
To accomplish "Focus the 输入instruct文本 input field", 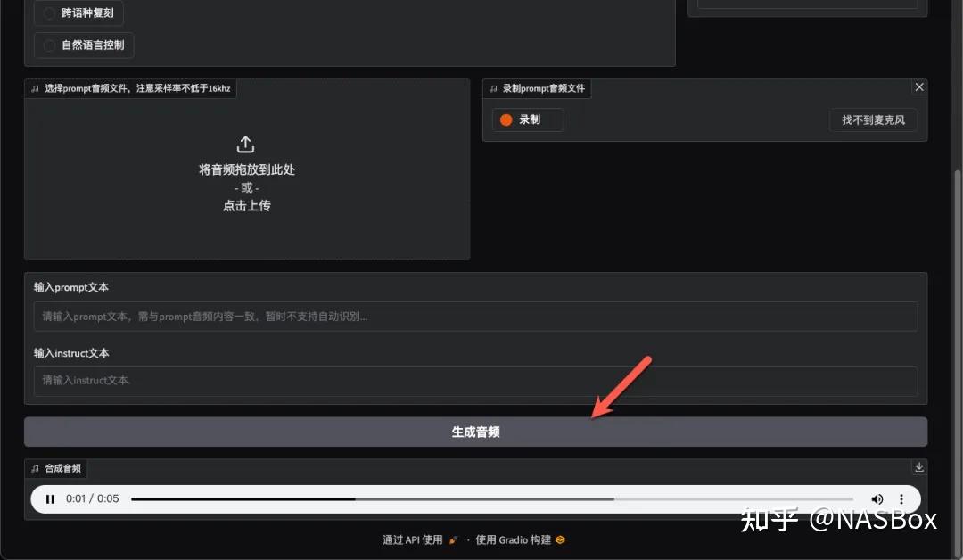I will tap(475, 382).
